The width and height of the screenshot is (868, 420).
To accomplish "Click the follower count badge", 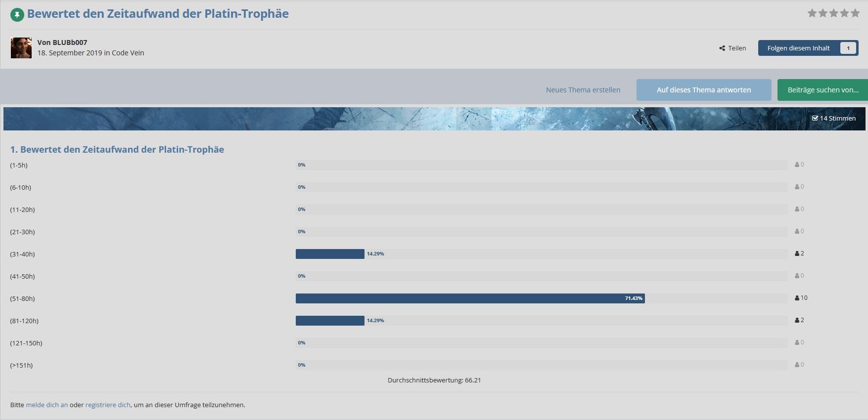I will coord(848,48).
